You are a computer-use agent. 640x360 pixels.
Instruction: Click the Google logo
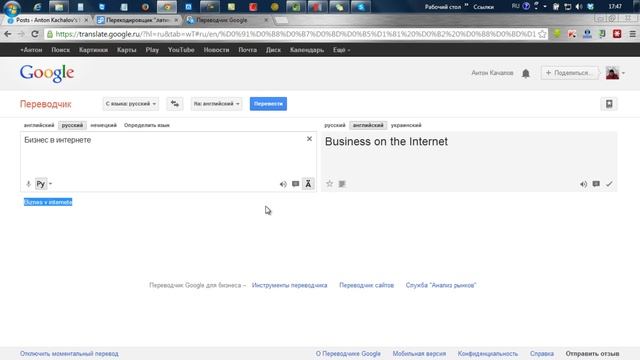47,73
